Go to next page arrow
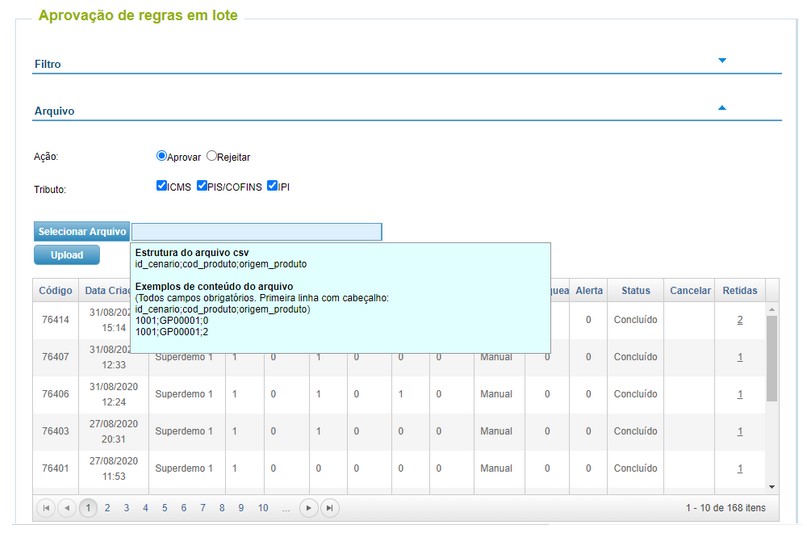This screenshot has width=807, height=537. coord(308,508)
